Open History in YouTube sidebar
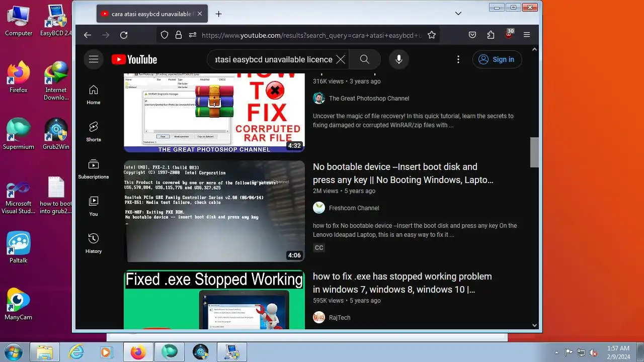 click(x=94, y=243)
